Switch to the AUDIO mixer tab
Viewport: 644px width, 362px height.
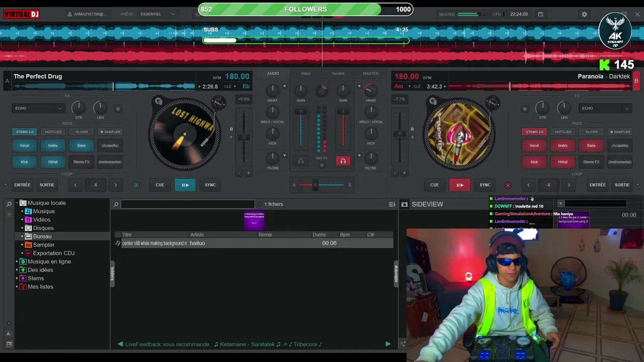273,73
